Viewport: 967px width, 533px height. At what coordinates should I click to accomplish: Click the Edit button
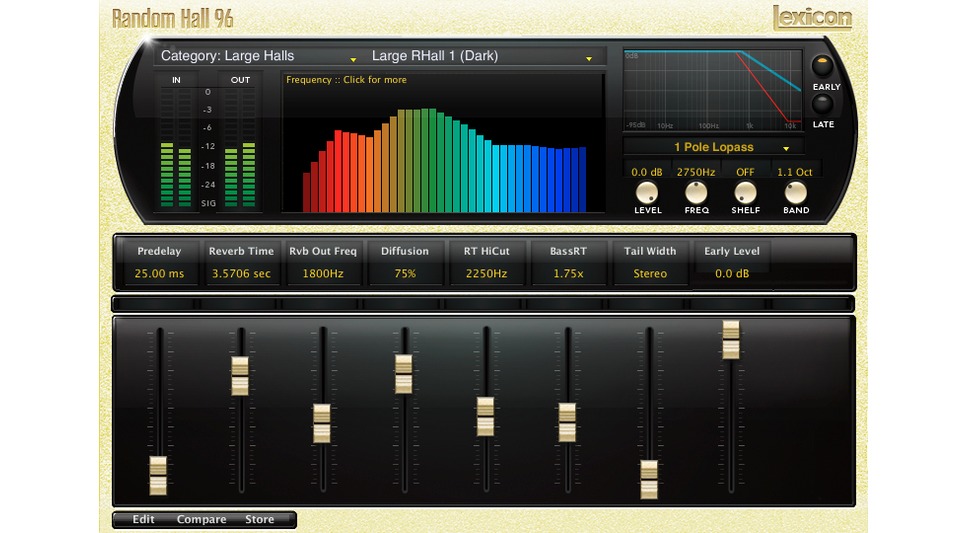click(143, 519)
